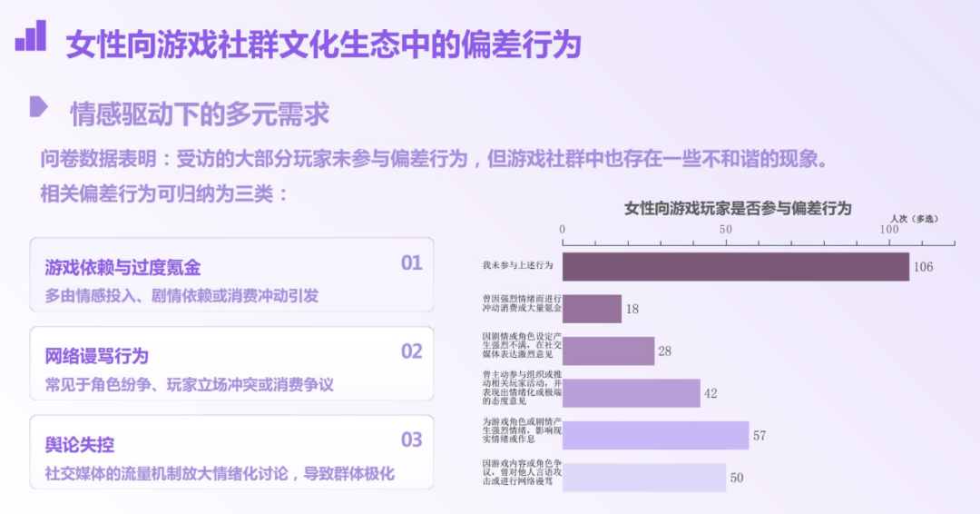Click the number 03 on the third card
Screen dimensions: 980x514
point(411,440)
